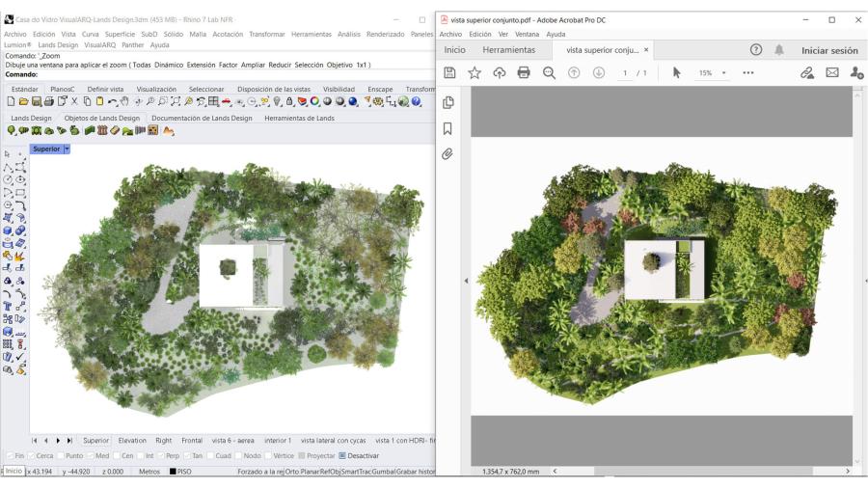Open the Bookmarks panel in Acrobat
Viewport: 868px width, 488px height.
coord(448,128)
